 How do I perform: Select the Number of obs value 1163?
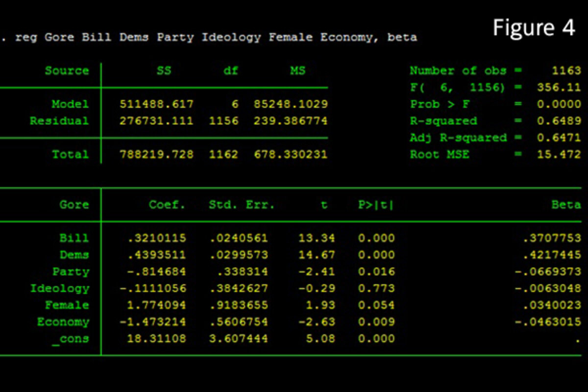pyautogui.click(x=566, y=71)
